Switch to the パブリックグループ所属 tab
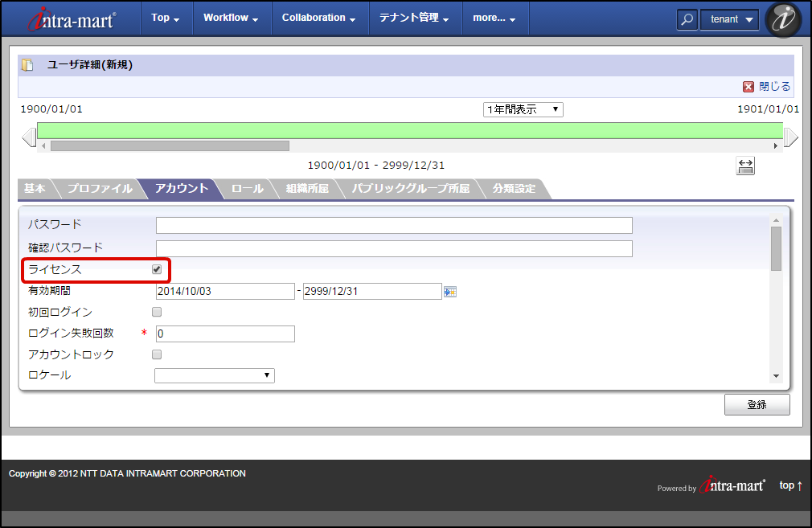 411,189
